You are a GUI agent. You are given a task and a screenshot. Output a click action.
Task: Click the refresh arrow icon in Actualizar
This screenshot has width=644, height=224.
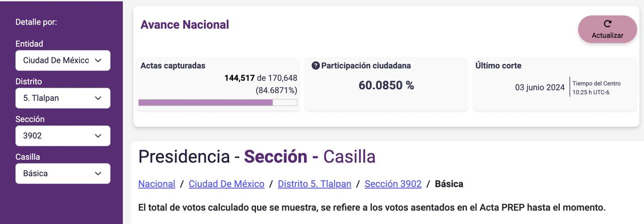point(607,24)
